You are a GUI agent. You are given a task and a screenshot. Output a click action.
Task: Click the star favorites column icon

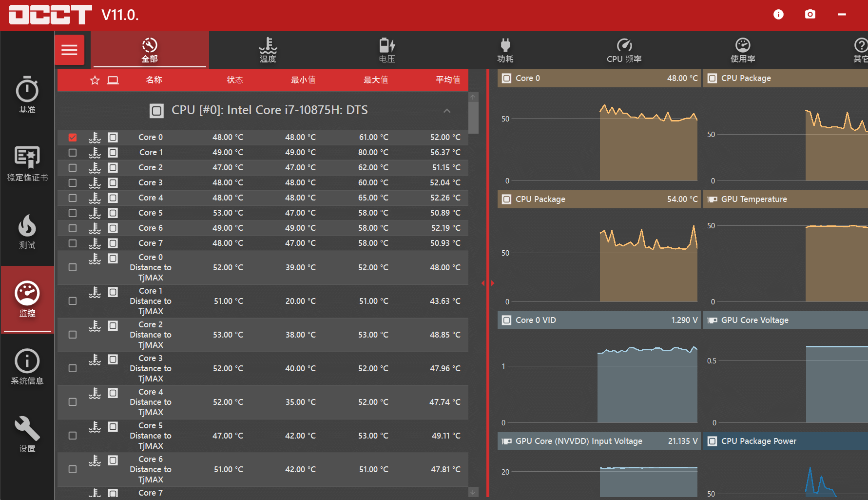(95, 80)
